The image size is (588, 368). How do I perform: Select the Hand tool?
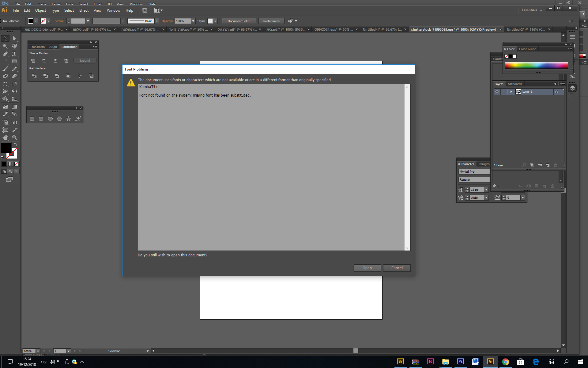(5, 137)
